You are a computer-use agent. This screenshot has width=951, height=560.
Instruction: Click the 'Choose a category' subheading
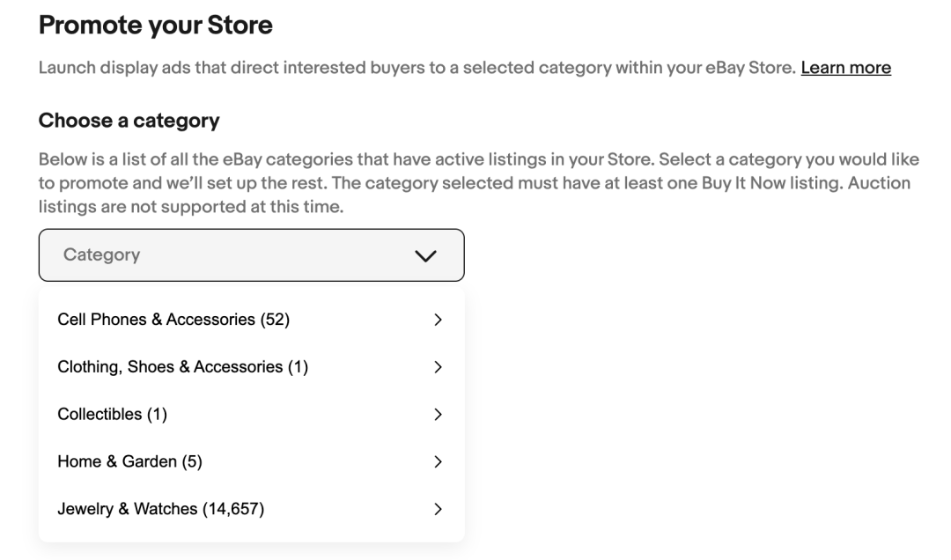point(129,120)
